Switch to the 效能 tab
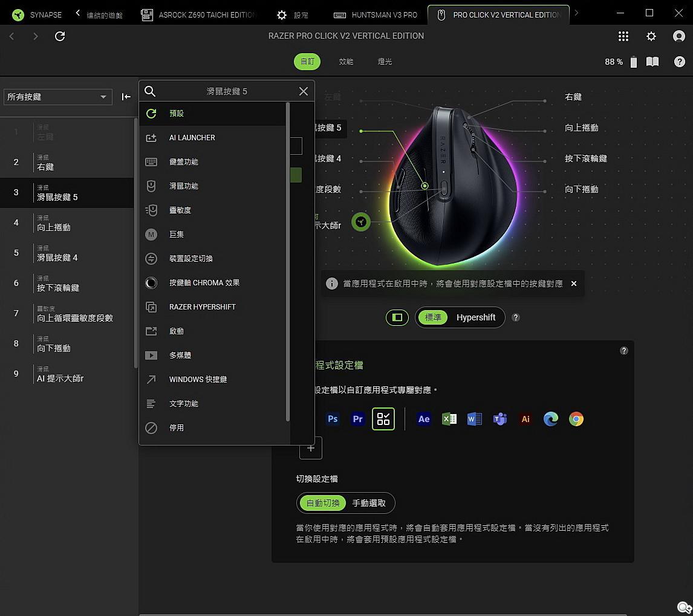This screenshot has height=616, width=693. [346, 62]
